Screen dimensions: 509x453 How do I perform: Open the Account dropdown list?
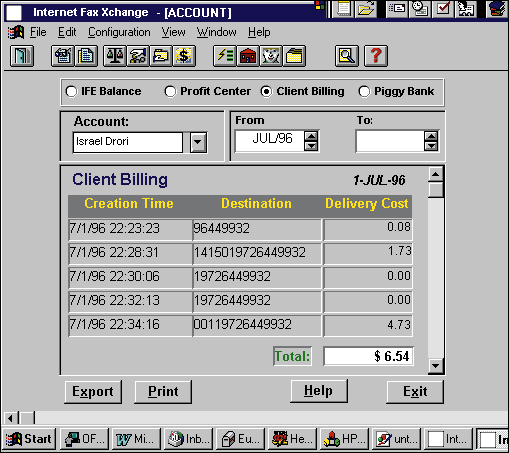[x=198, y=142]
